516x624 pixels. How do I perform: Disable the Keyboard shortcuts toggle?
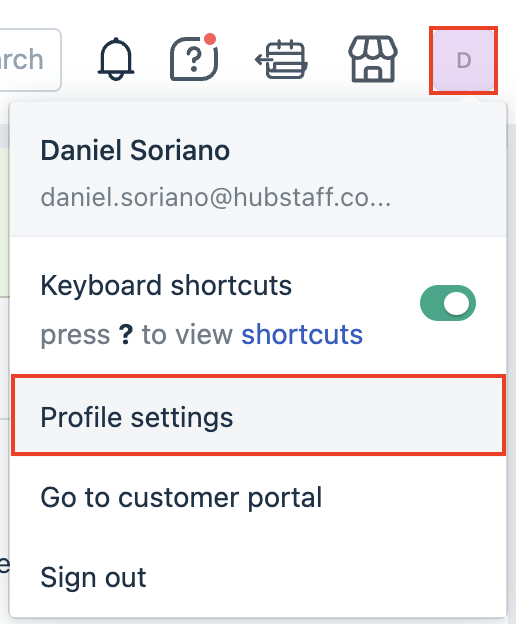448,303
